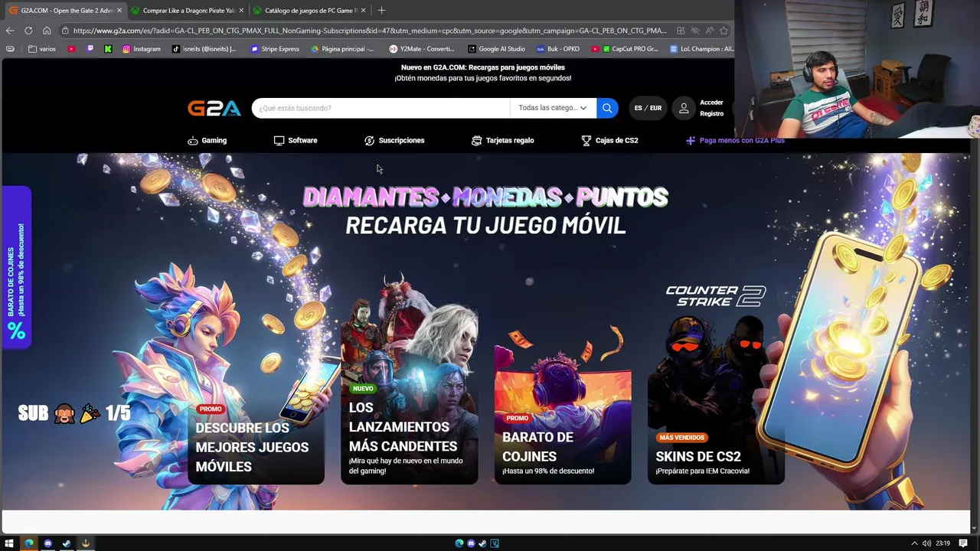This screenshot has height=551, width=980.
Task: Open the Stripe Express bookmark
Action: tap(275, 49)
